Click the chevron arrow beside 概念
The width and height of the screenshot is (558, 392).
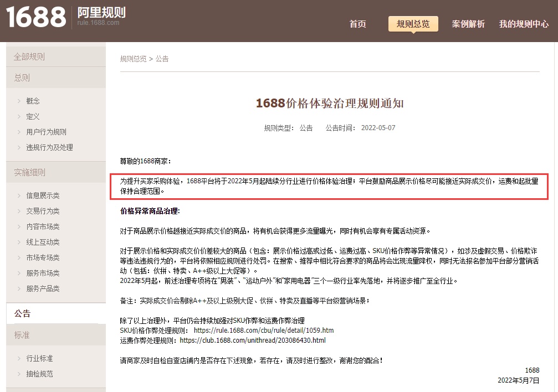tap(19, 101)
